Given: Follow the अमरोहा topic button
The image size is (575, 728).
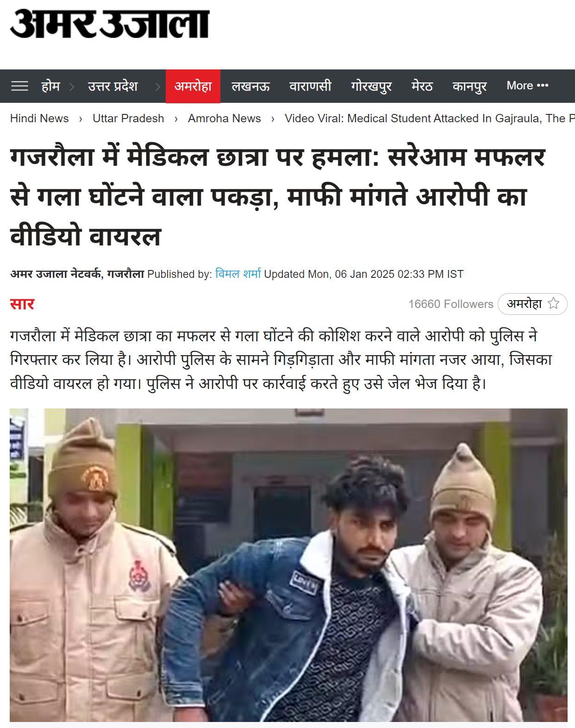Looking at the screenshot, I should 532,304.
